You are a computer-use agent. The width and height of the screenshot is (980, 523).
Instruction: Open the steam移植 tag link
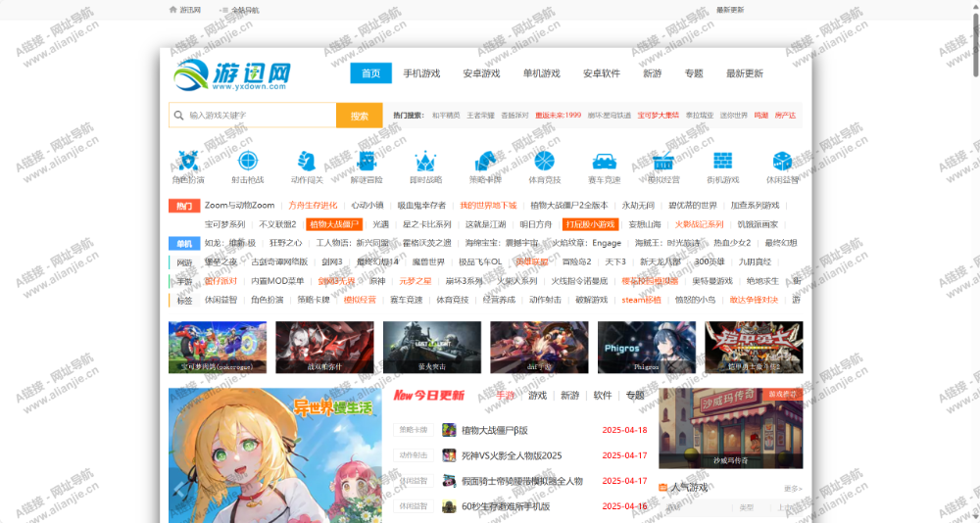(x=640, y=300)
